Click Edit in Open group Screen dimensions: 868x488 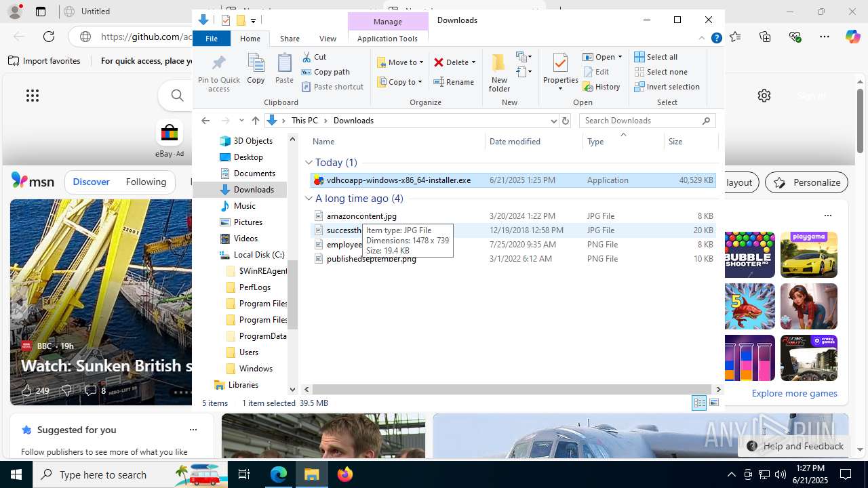(x=596, y=72)
